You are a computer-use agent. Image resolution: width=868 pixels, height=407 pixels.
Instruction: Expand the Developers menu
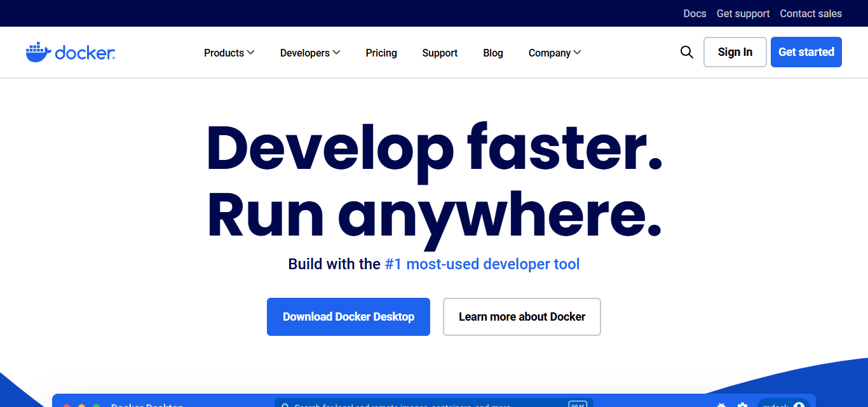tap(310, 53)
